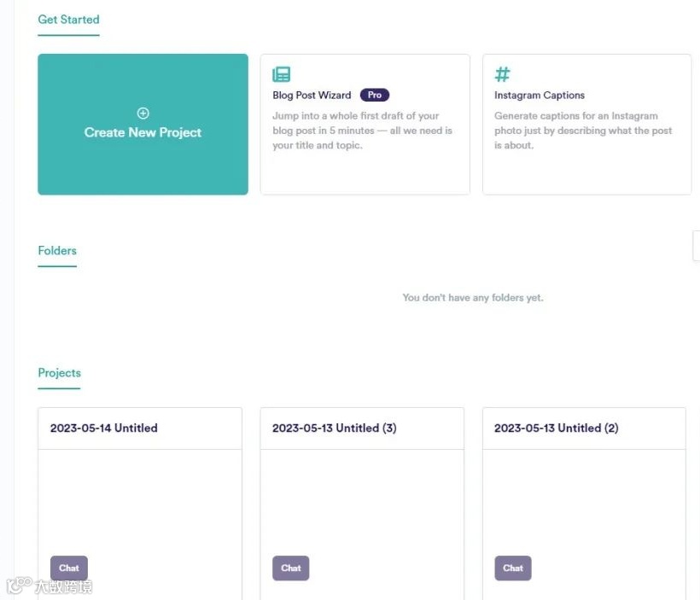Open project 2023-05-13 Untitled (3)
700x600 pixels.
[335, 428]
